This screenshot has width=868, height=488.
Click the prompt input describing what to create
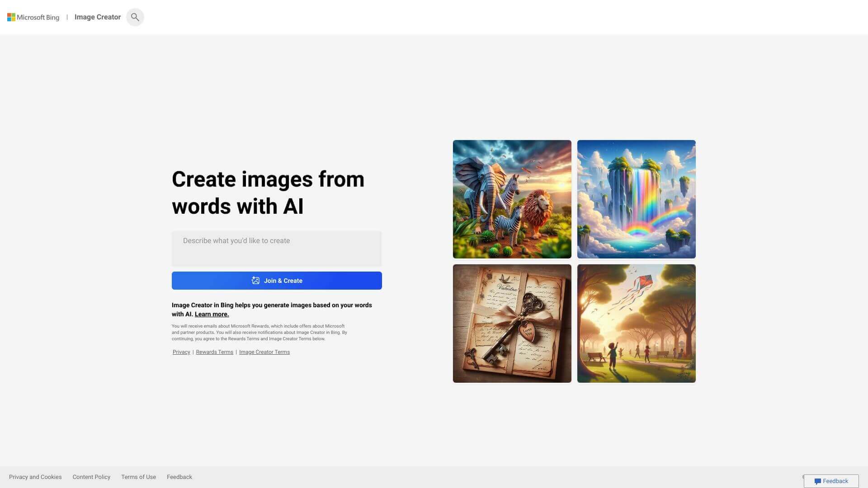[276, 248]
